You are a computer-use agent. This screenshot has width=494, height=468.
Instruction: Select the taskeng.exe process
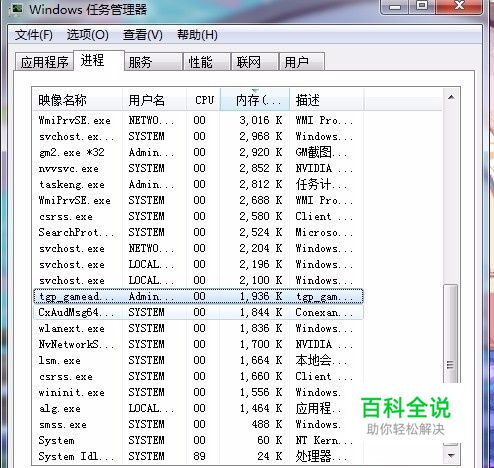coord(198,184)
